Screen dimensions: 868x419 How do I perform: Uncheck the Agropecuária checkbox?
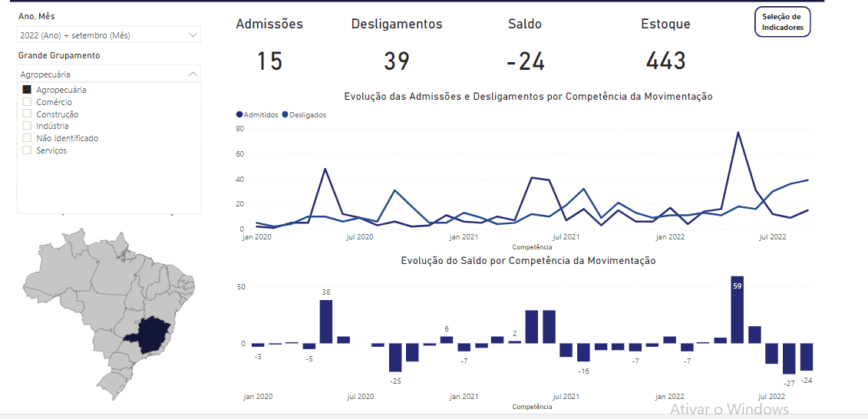(27, 90)
